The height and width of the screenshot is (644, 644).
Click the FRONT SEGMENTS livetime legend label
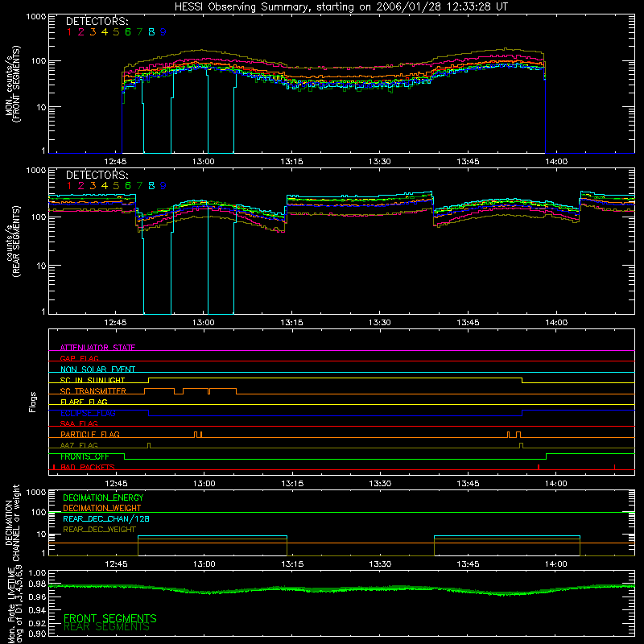[110, 618]
